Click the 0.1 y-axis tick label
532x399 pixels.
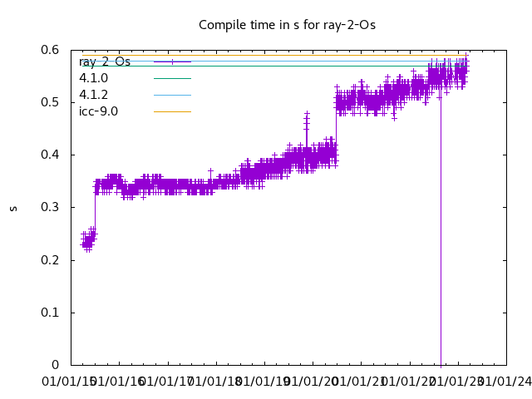click(x=50, y=313)
